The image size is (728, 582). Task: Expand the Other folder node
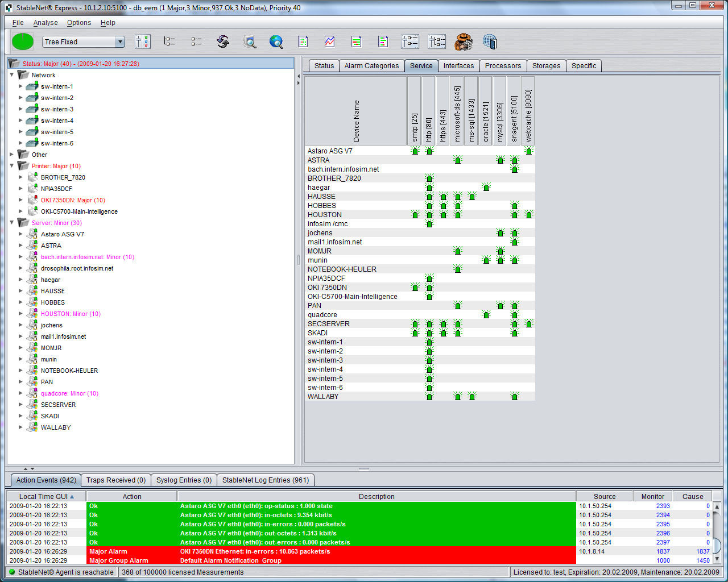coord(12,155)
